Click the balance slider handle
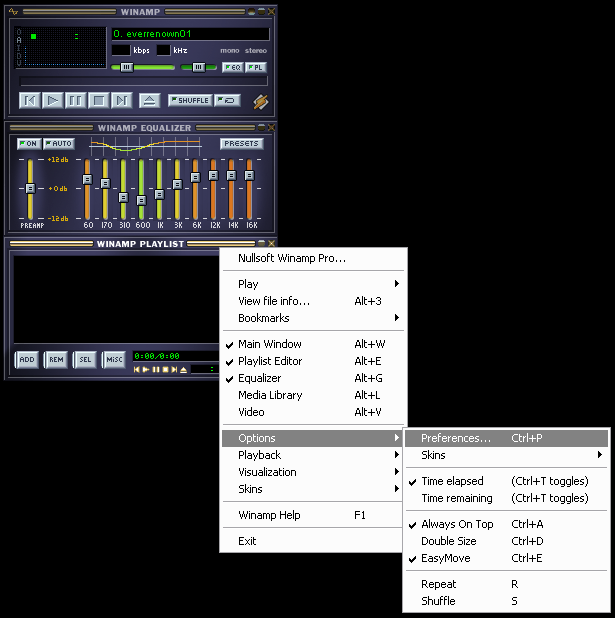 click(x=199, y=67)
